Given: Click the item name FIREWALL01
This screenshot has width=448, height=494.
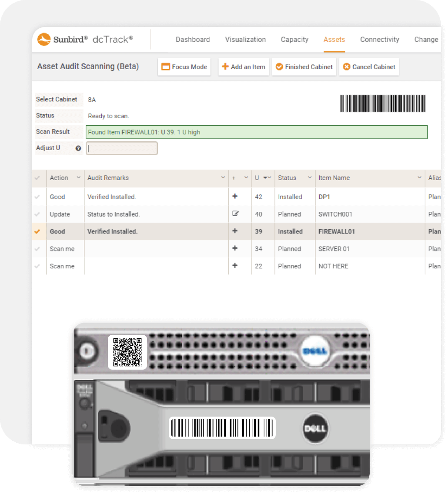Looking at the screenshot, I should (x=337, y=231).
